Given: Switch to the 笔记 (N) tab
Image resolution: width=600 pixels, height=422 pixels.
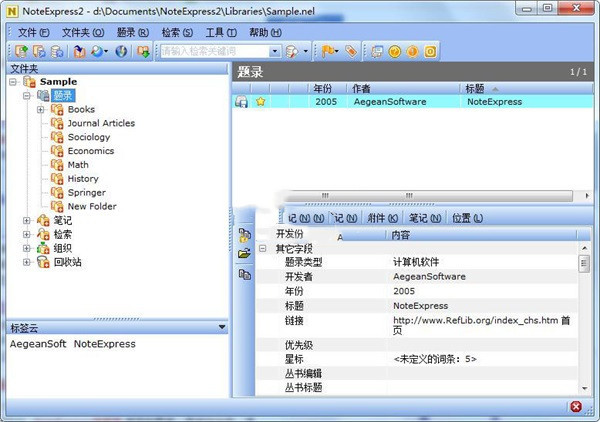Looking at the screenshot, I should pyautogui.click(x=425, y=218).
